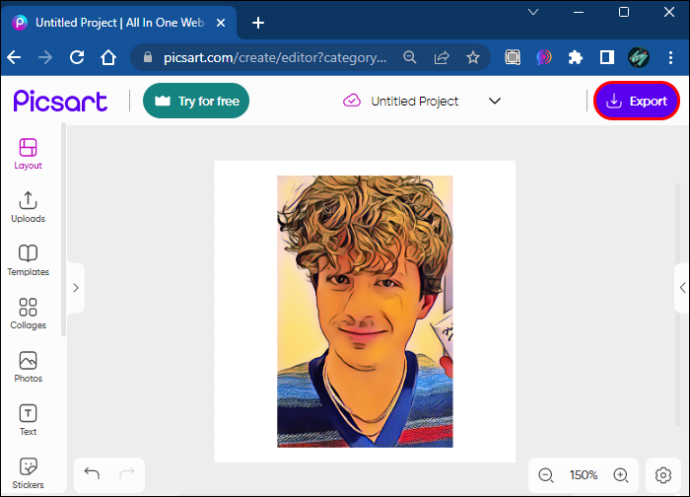Click the cloud saved status icon

click(352, 101)
